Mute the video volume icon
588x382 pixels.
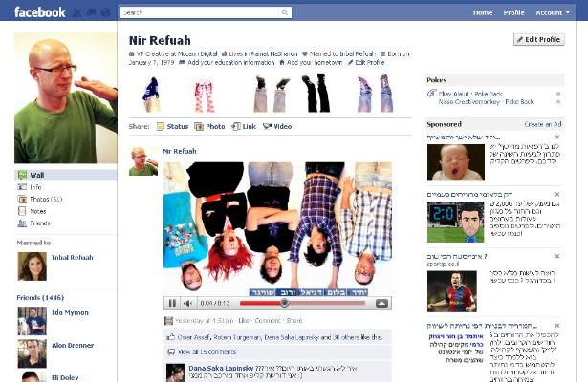point(188,303)
